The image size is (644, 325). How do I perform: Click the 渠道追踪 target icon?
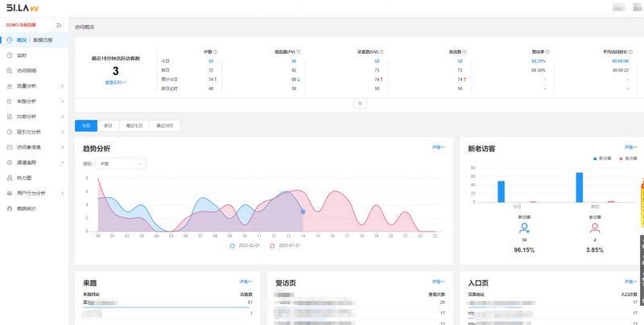click(x=10, y=162)
